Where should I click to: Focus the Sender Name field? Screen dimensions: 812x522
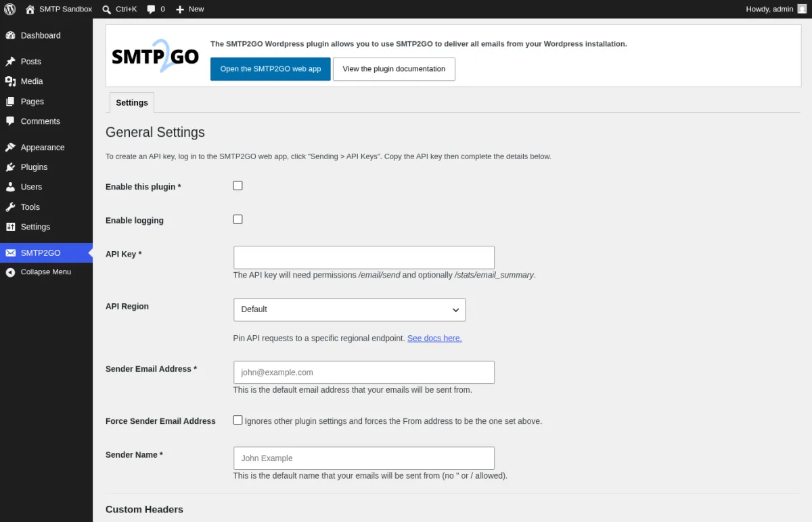(364, 458)
